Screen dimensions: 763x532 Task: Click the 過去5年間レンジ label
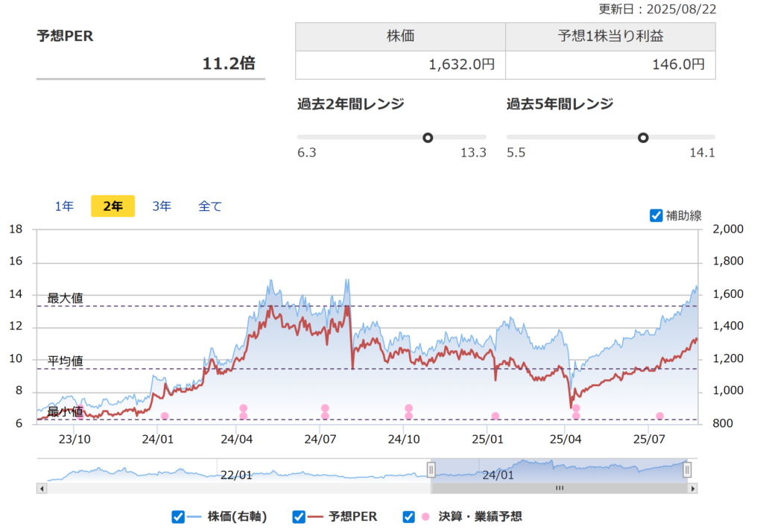click(560, 104)
